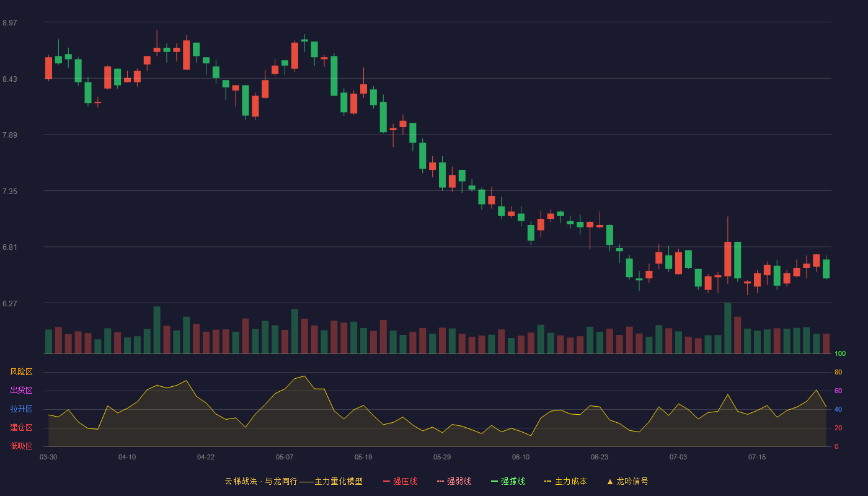The width and height of the screenshot is (868, 496).
Task: Toggle the 龙吟信号 legend entry
Action: pos(627,481)
